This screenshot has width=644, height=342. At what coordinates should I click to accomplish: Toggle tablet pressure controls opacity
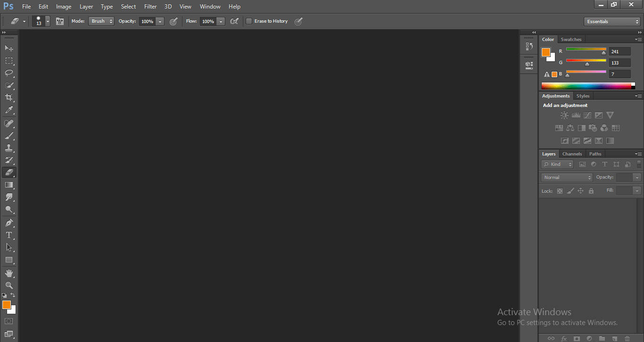[x=173, y=21]
